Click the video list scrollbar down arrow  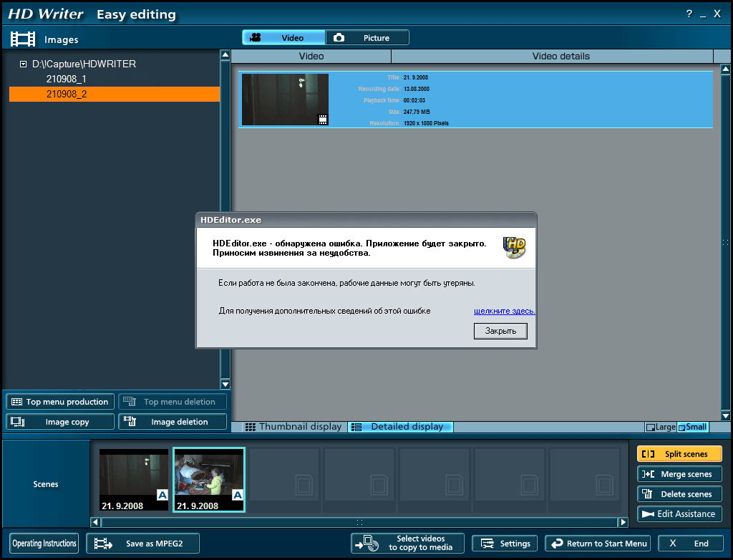(x=726, y=415)
